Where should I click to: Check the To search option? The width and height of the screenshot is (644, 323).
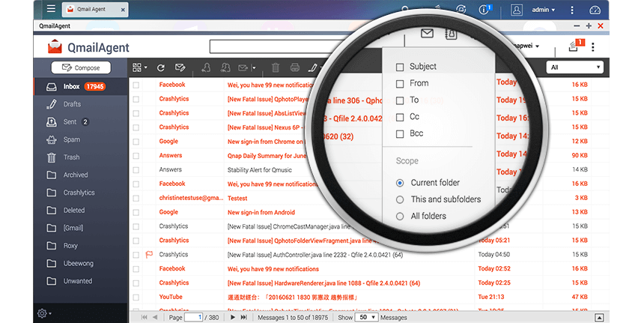(400, 100)
